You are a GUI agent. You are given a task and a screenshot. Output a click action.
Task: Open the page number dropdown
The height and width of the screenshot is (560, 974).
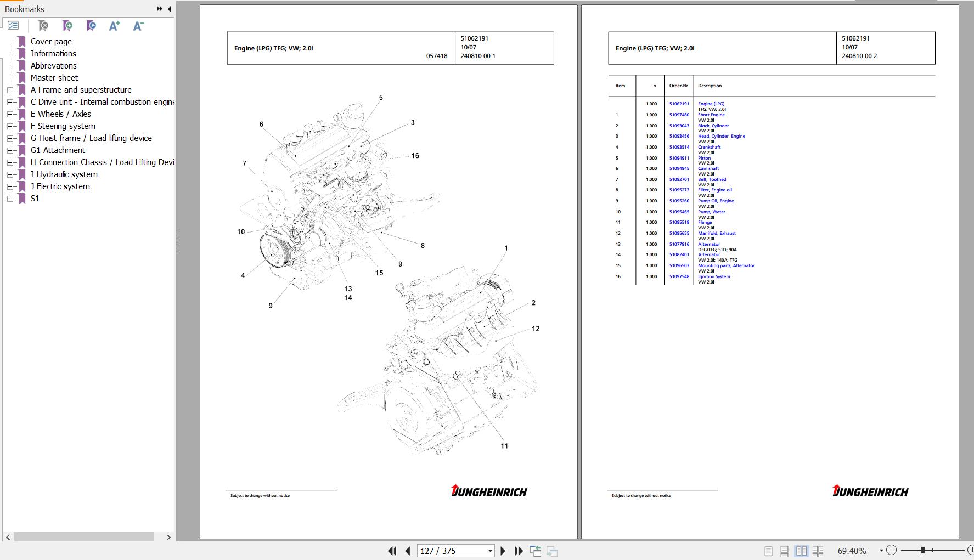(x=490, y=551)
